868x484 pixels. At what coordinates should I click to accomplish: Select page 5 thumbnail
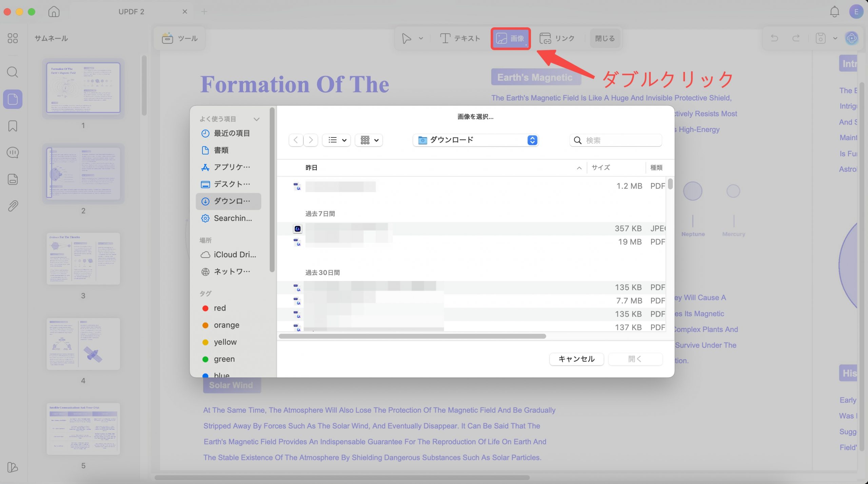[x=83, y=429]
